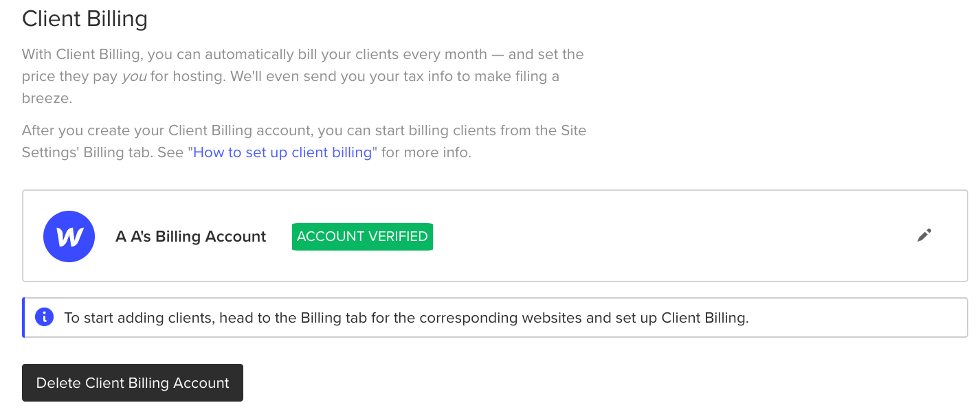The height and width of the screenshot is (416, 980).
Task: Click "for more info." after the link
Action: tap(426, 152)
